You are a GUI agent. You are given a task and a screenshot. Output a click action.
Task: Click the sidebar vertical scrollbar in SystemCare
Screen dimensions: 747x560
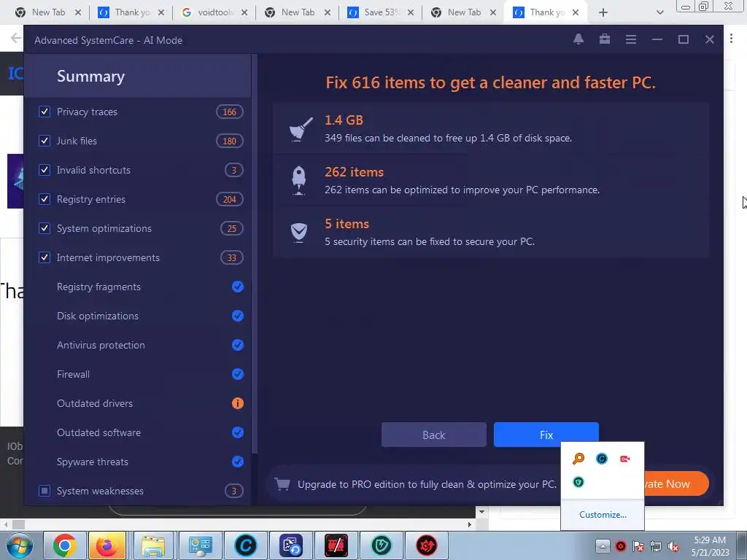coord(255,253)
